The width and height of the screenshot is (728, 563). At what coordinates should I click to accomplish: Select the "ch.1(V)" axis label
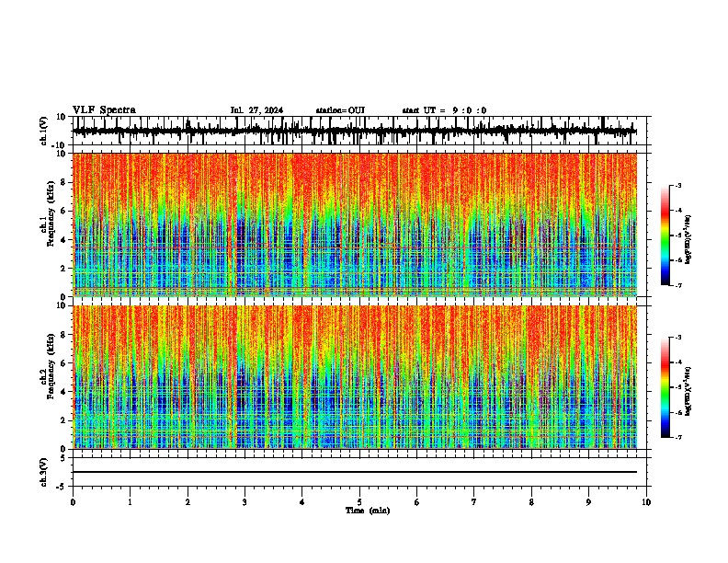[x=43, y=131]
